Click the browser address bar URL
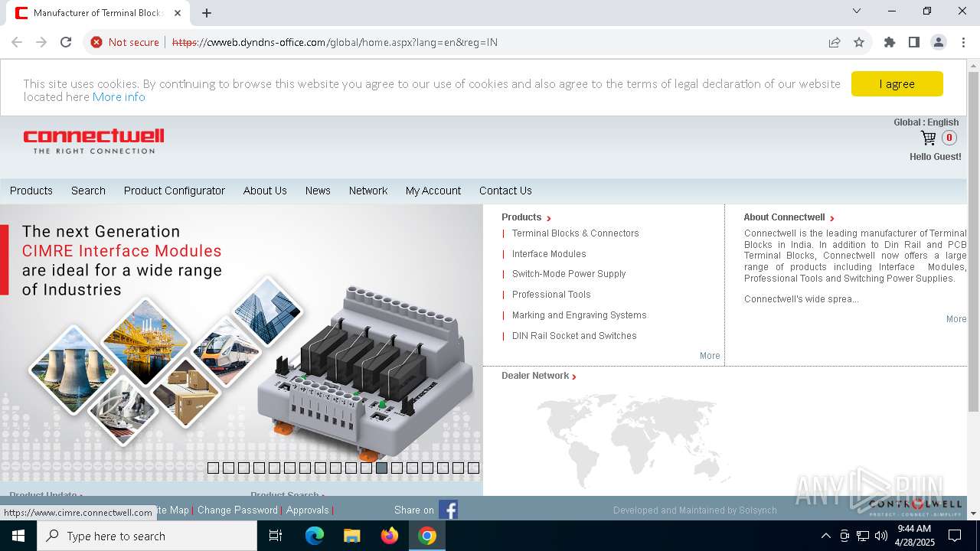Screen dimensions: 980x551 [335, 42]
